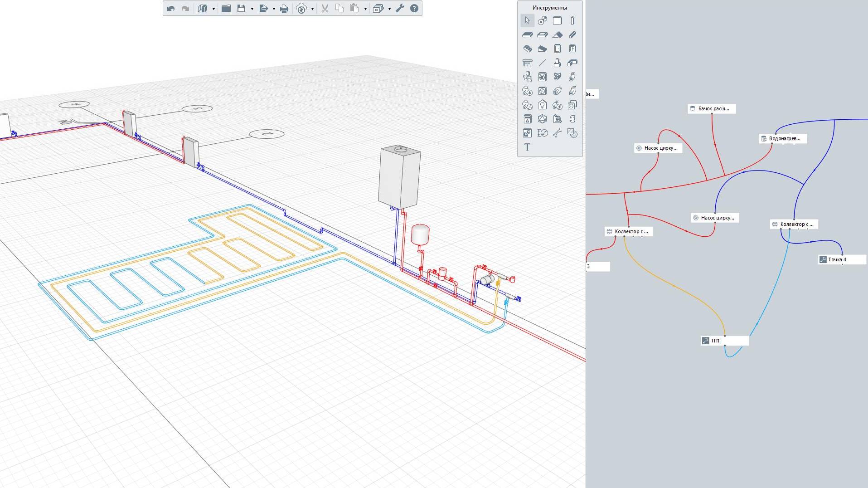Viewport: 868px width, 488px height.
Task: Select the Text tool
Action: coord(527,147)
